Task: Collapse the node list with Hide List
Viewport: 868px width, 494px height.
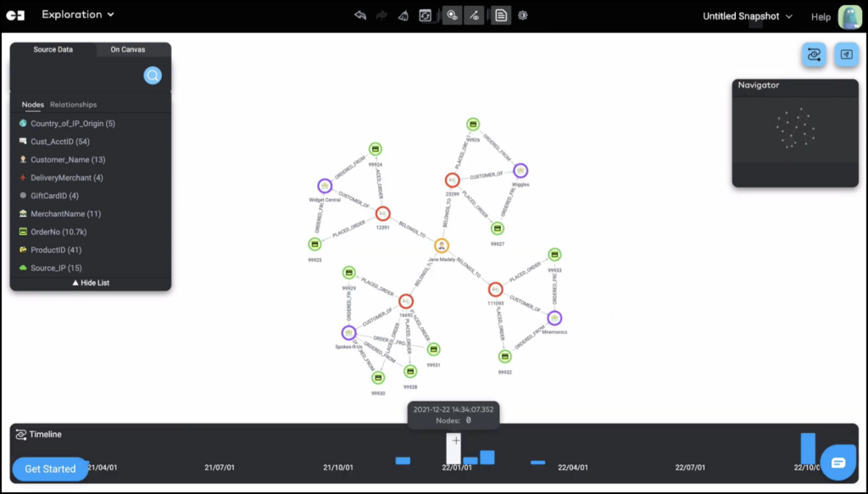Action: pyautogui.click(x=91, y=283)
